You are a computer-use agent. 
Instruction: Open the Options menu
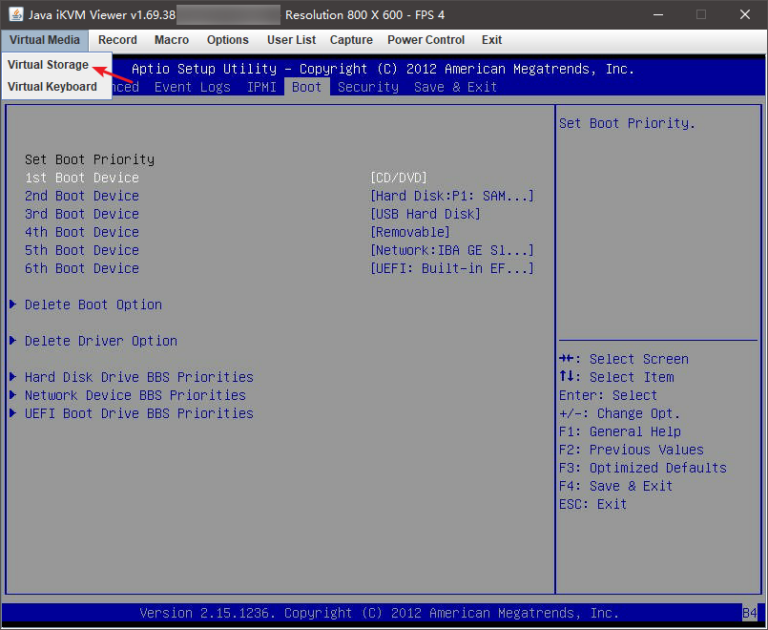click(228, 40)
